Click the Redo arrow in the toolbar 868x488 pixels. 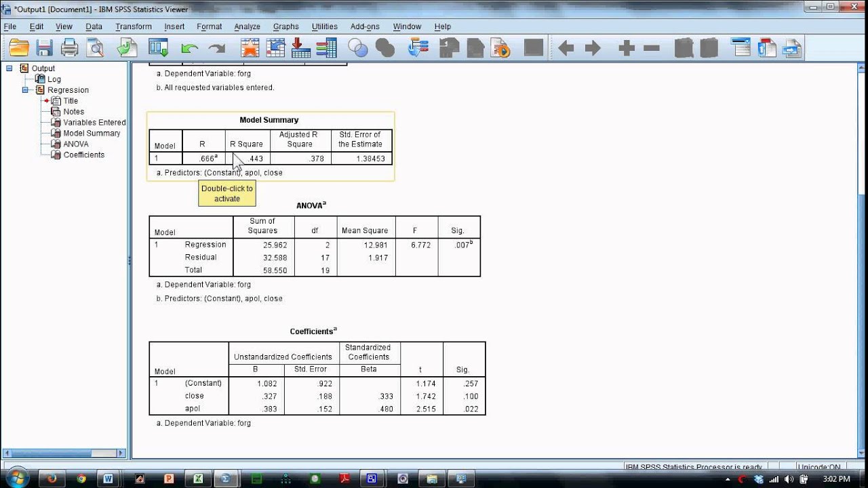[x=217, y=49]
